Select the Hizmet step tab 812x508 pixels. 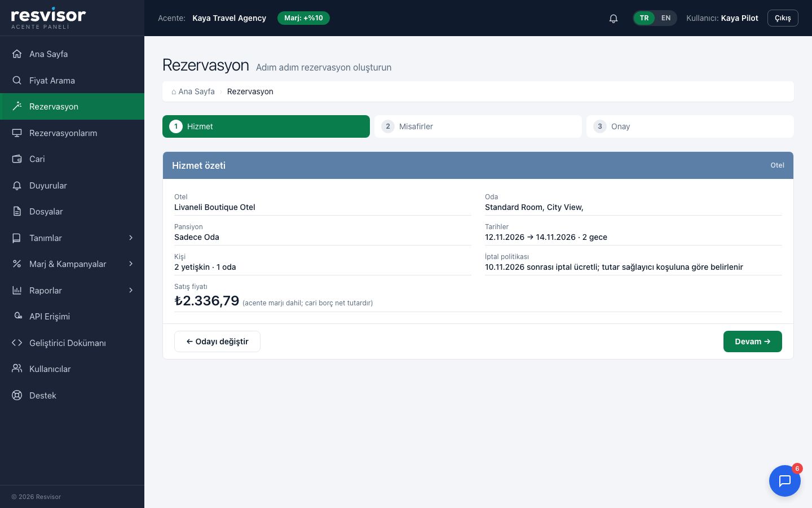coord(266,126)
